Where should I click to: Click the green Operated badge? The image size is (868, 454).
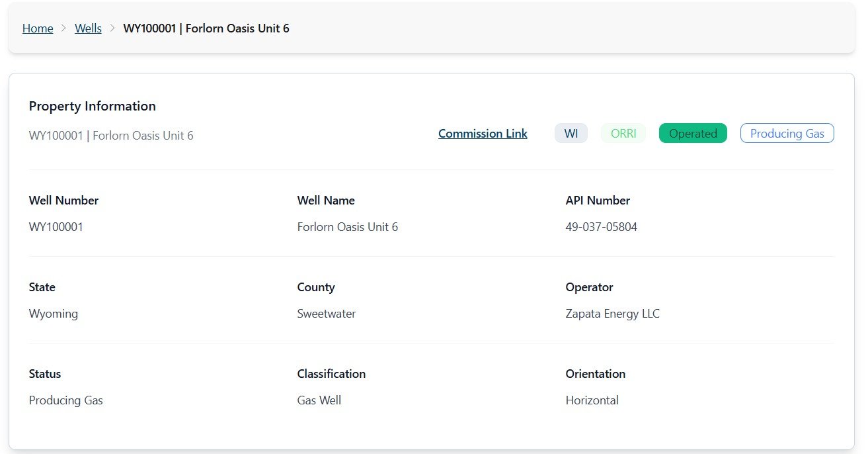tap(693, 133)
